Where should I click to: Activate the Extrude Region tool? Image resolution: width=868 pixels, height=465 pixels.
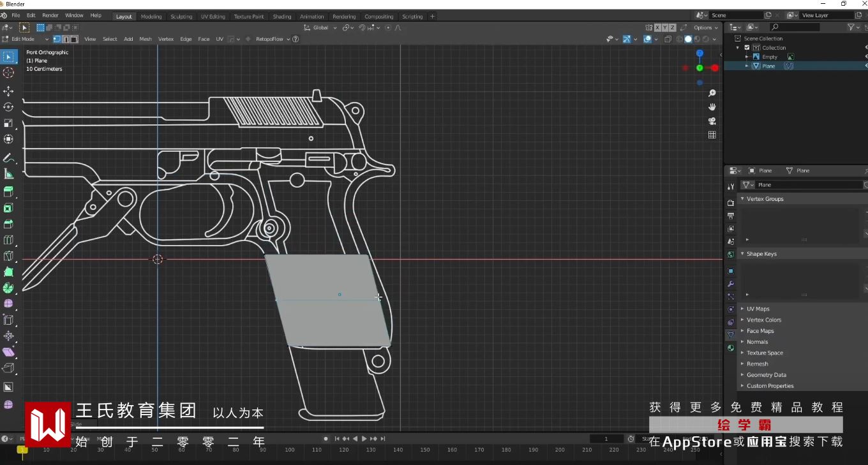point(8,192)
